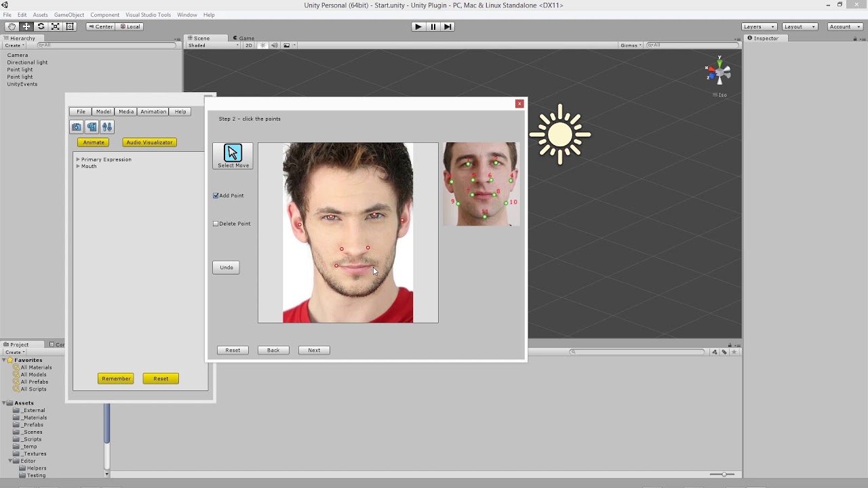Open the Animation menu in the plugin window
Viewport: 868px width, 488px height.
coord(153,111)
